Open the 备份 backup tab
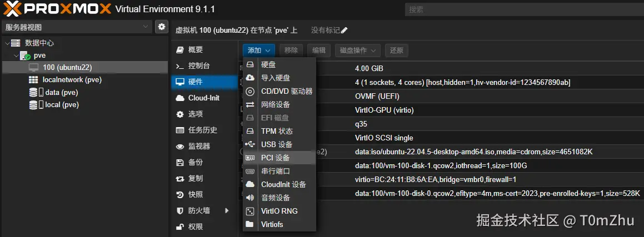The width and height of the screenshot is (644, 237). 205,163
